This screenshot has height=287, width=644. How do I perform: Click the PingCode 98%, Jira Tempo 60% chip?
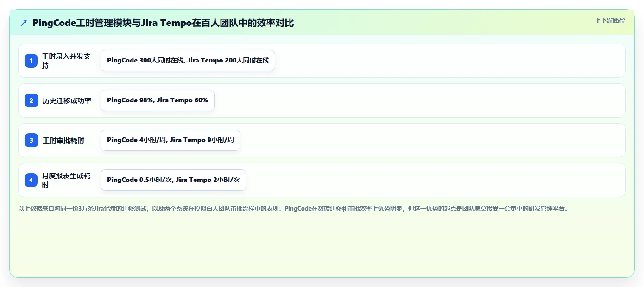tap(158, 100)
